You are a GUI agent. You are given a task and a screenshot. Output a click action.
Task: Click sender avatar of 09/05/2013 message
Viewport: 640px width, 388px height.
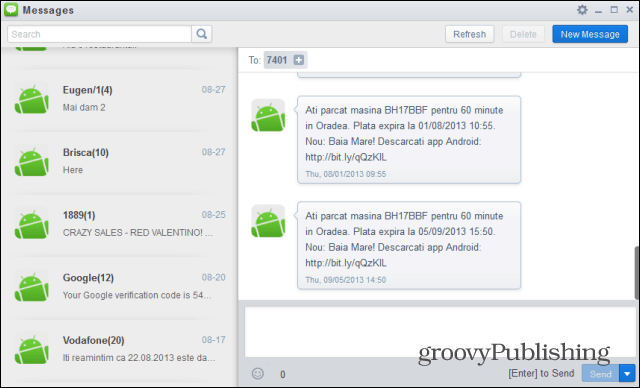[x=268, y=221]
